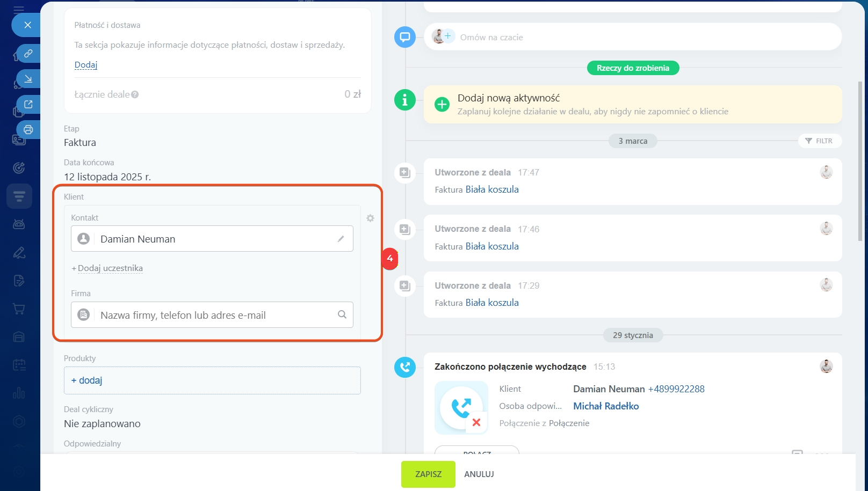This screenshot has height=491, width=868.
Task: Click the copy link icon
Action: 28,53
